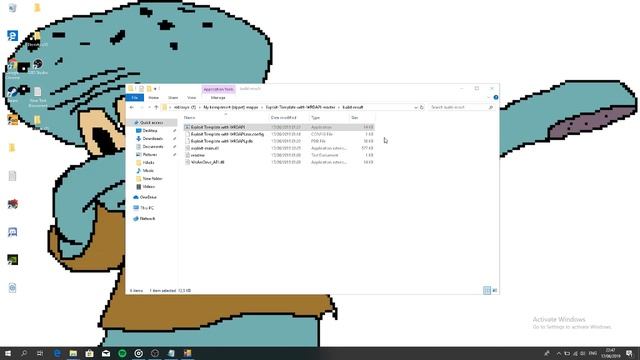Click the New Folder quick access icon
Screen dimensions: 640x360
click(149, 89)
